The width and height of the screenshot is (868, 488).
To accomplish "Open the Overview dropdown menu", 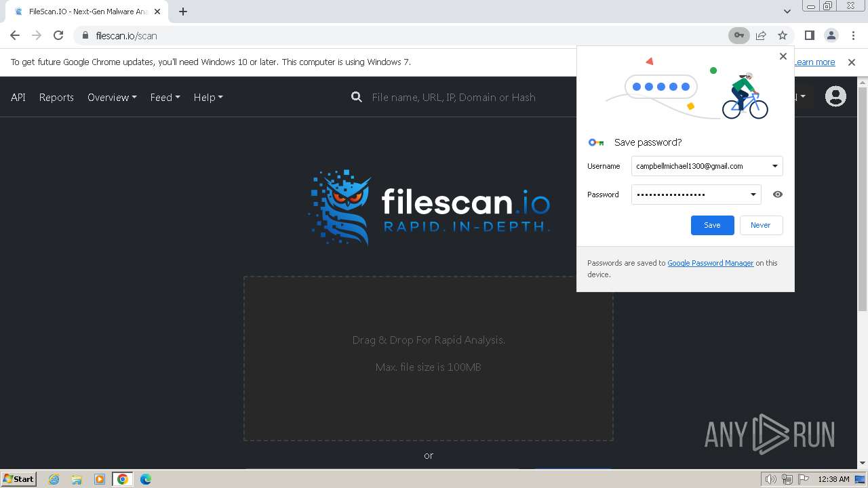I will pyautogui.click(x=112, y=97).
